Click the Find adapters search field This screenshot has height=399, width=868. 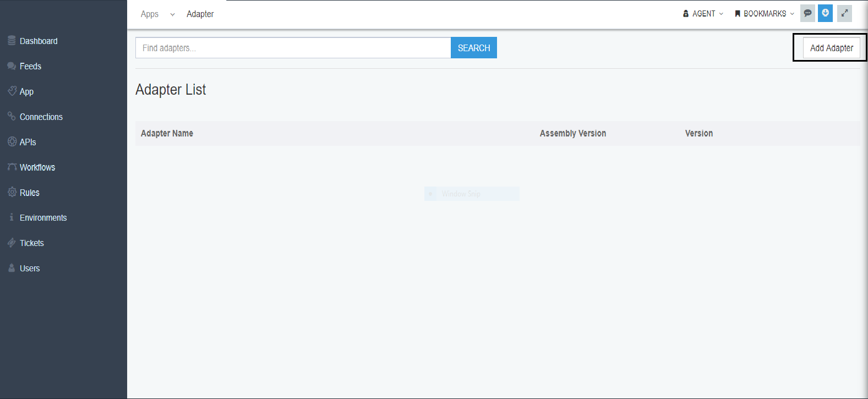click(293, 48)
